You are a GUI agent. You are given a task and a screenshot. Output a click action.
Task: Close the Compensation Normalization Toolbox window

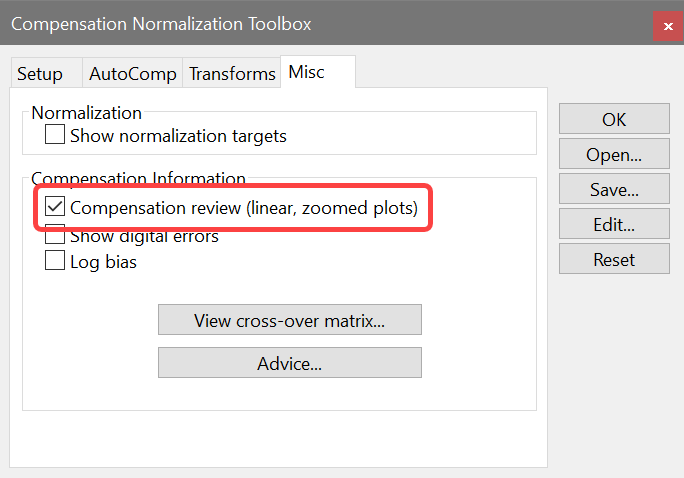[x=667, y=26]
